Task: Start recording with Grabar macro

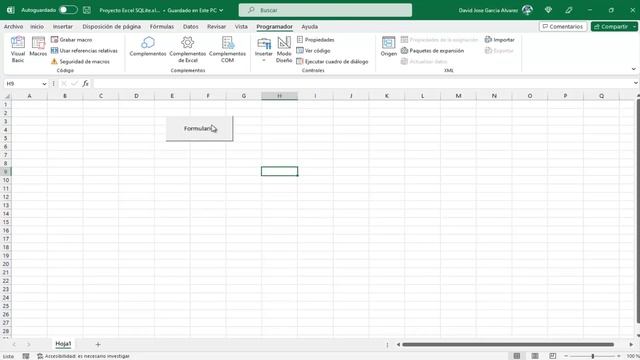Action: (x=71, y=40)
